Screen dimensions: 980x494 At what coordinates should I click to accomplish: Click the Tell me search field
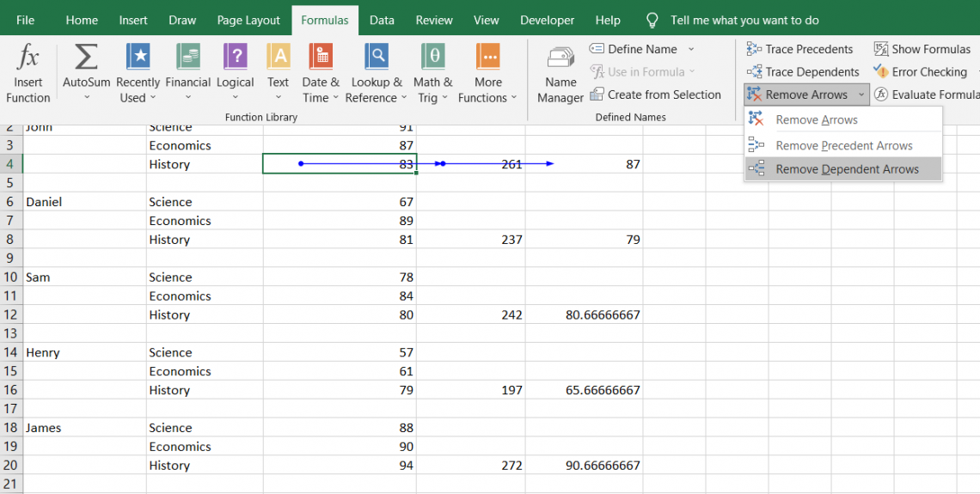click(x=744, y=20)
